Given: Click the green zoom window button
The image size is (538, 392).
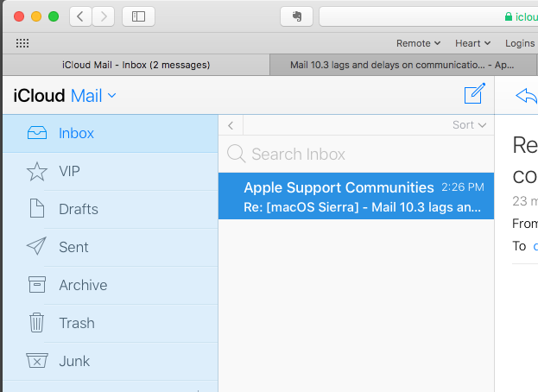Looking at the screenshot, I should point(54,16).
